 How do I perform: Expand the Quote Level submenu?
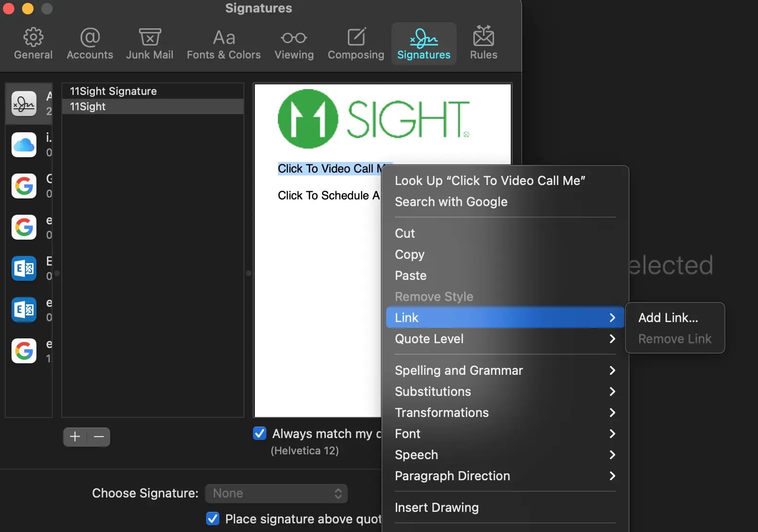(x=505, y=339)
